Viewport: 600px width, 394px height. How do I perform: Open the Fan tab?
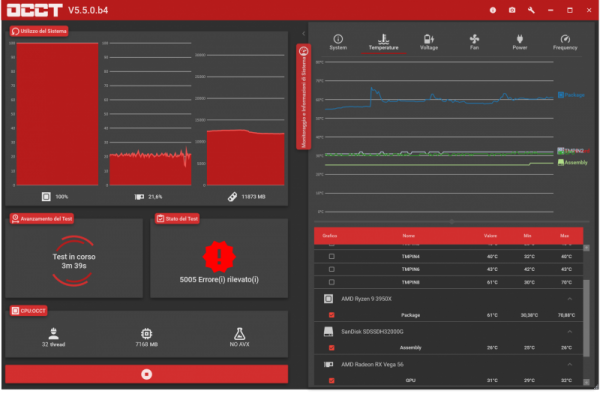click(474, 42)
